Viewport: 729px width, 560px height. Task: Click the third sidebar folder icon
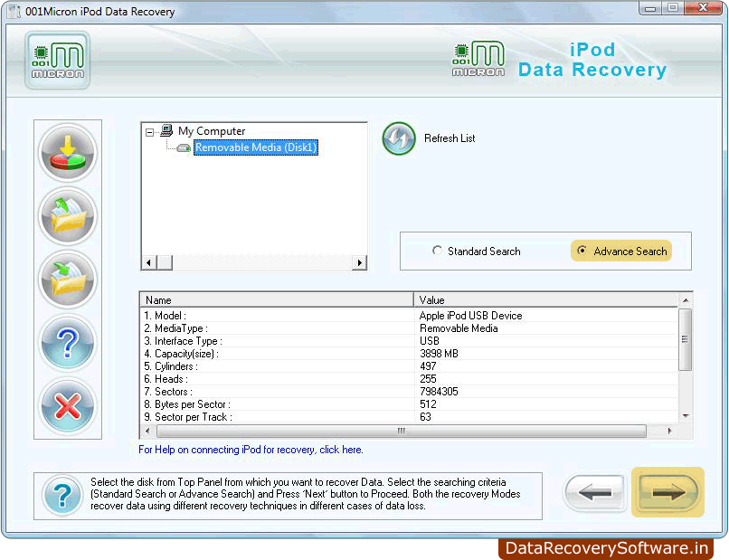point(68,279)
